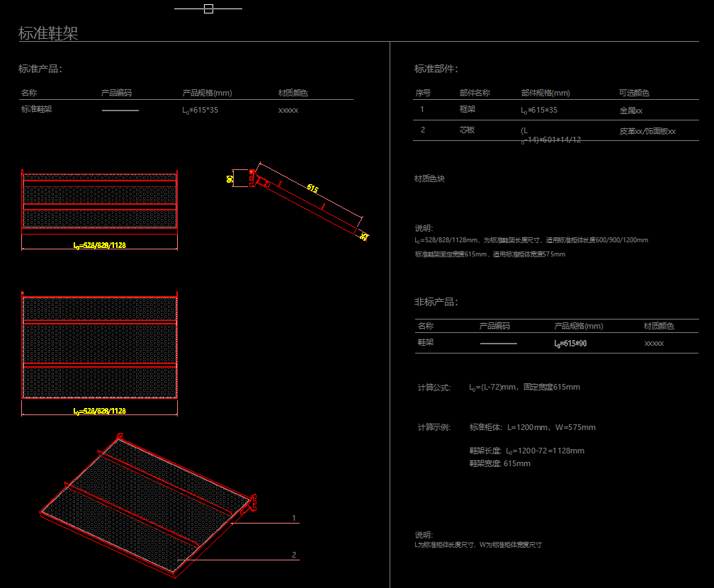This screenshot has width=714, height=588.
Task: Click the crosshair pickbox cursor at top
Action: [x=208, y=9]
